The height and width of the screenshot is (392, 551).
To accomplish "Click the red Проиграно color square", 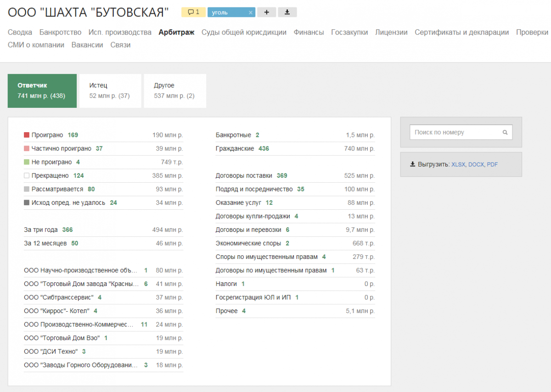I will pyautogui.click(x=27, y=135).
